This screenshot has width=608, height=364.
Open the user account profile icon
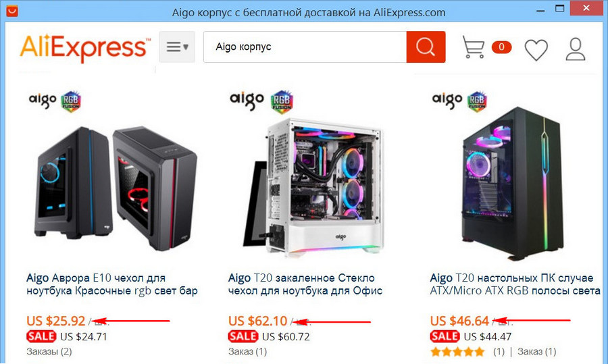pos(576,49)
